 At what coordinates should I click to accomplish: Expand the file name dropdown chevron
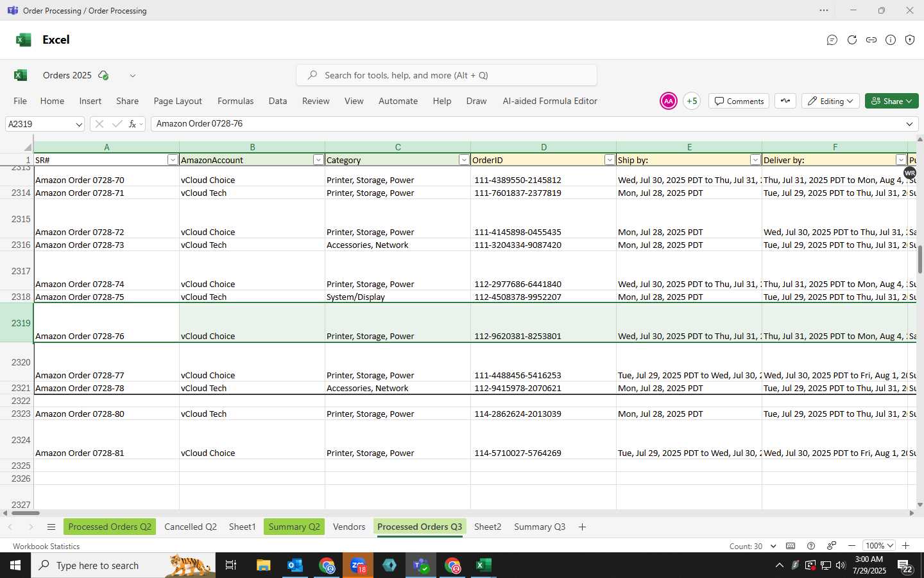[133, 76]
